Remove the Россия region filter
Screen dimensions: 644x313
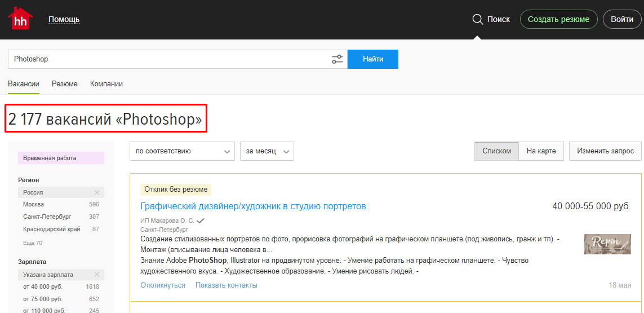pos(97,192)
